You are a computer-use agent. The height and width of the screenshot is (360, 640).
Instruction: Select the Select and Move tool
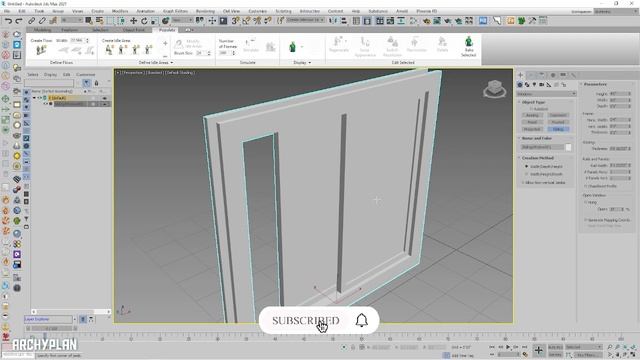133,21
